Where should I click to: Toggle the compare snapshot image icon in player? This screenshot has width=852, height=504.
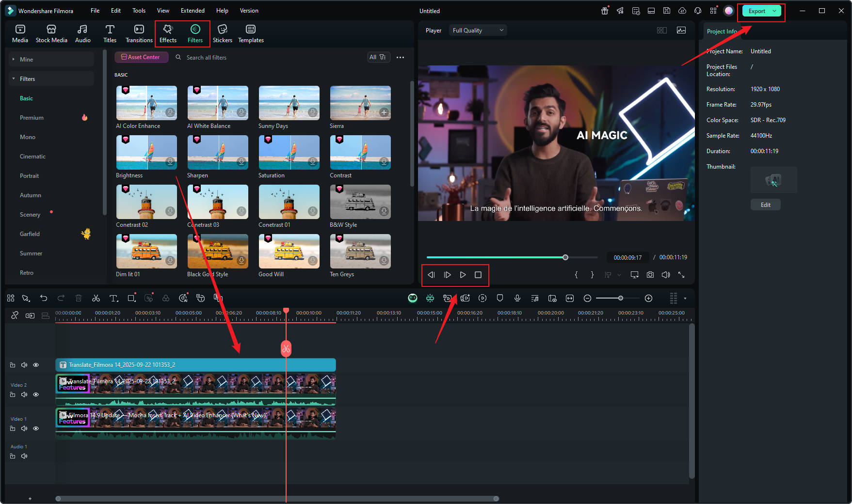(x=681, y=30)
